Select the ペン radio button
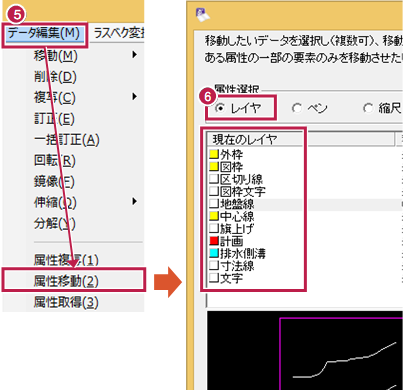 pos(297,108)
